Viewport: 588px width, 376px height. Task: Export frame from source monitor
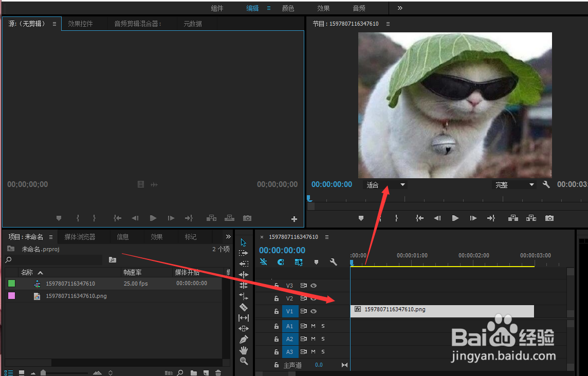pyautogui.click(x=247, y=218)
